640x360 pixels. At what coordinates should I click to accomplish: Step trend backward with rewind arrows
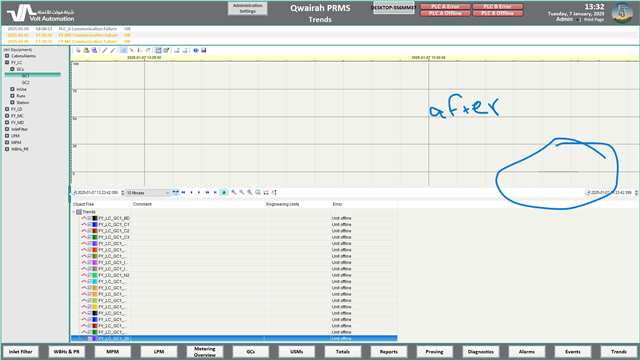tap(183, 192)
